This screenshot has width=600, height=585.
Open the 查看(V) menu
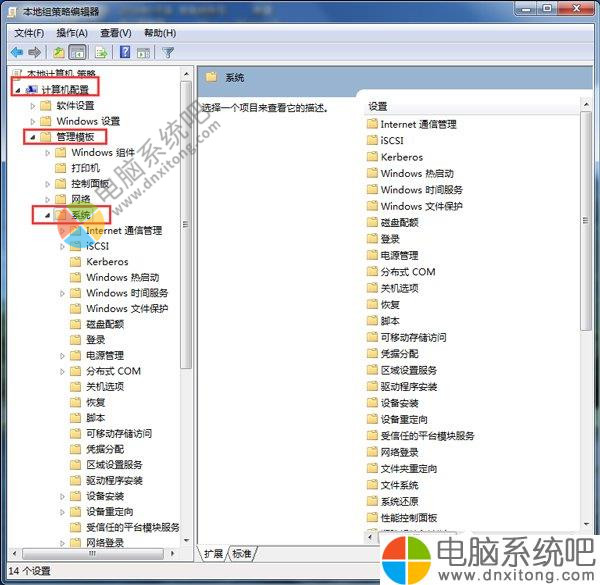point(116,32)
